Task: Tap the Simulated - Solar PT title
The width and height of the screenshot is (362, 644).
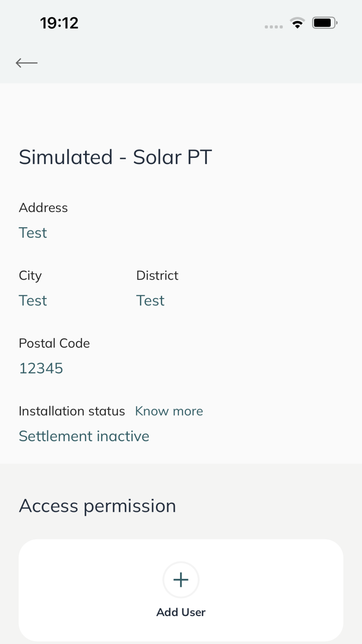Action: pos(115,157)
